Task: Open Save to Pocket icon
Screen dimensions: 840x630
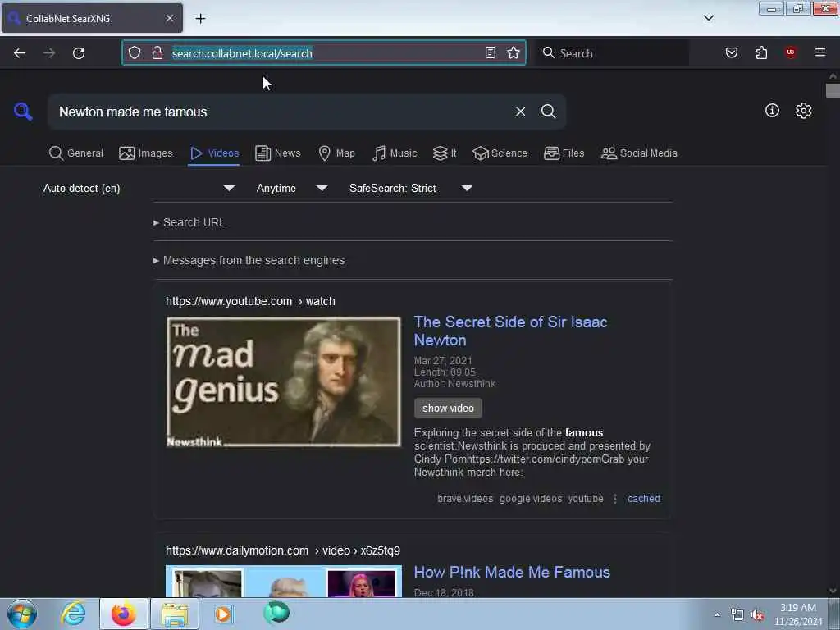Action: 732,52
